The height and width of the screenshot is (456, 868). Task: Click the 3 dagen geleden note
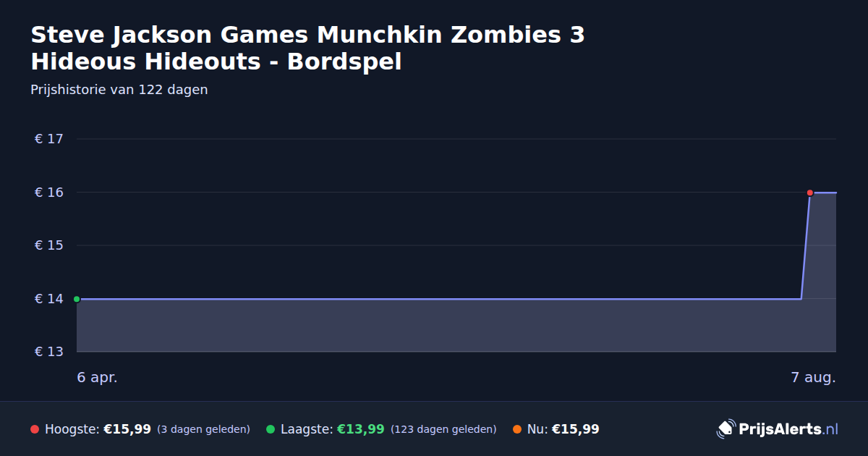click(203, 429)
